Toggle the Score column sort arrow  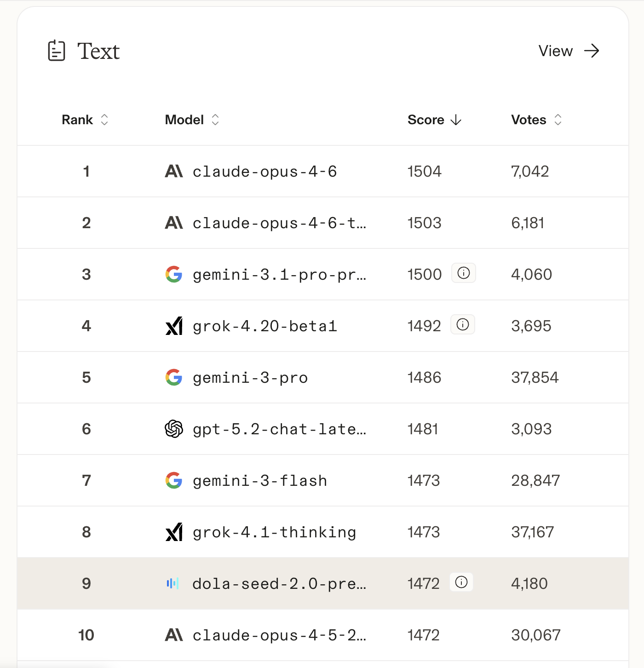pyautogui.click(x=456, y=120)
